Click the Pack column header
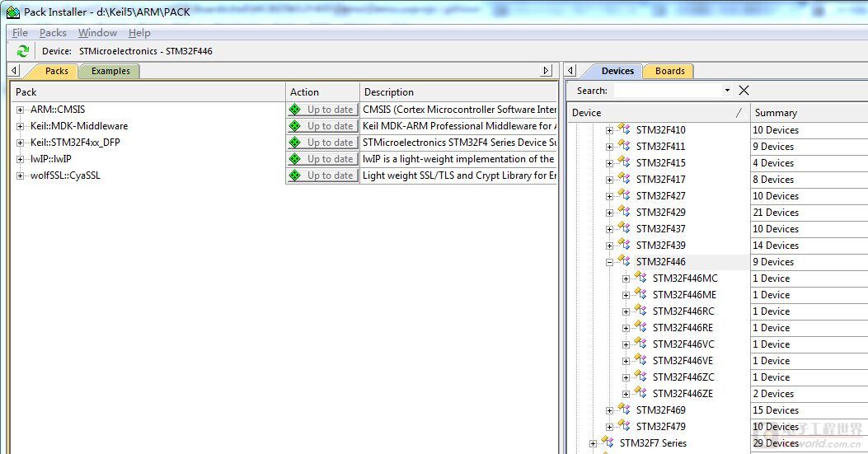Viewport: 868px width, 454px height. (148, 92)
